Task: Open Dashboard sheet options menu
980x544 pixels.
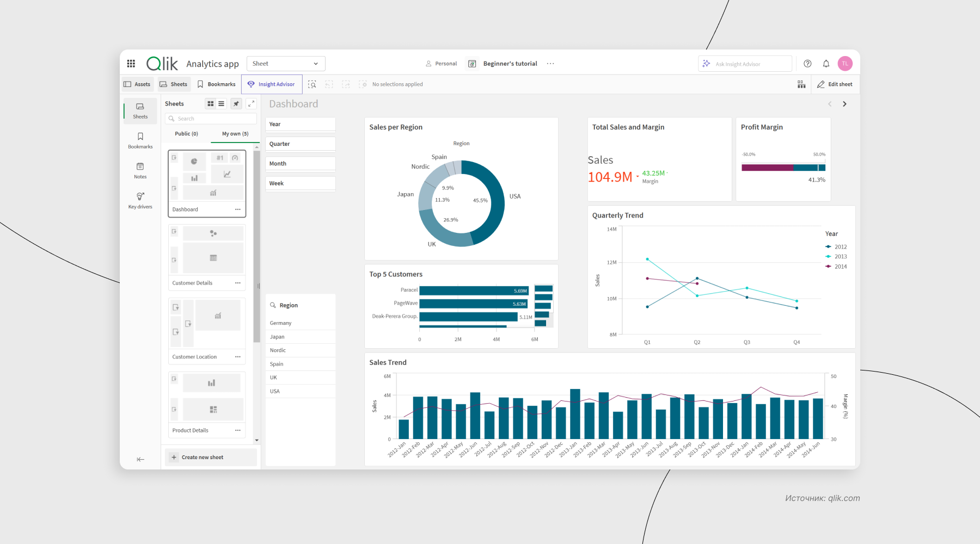Action: [238, 209]
